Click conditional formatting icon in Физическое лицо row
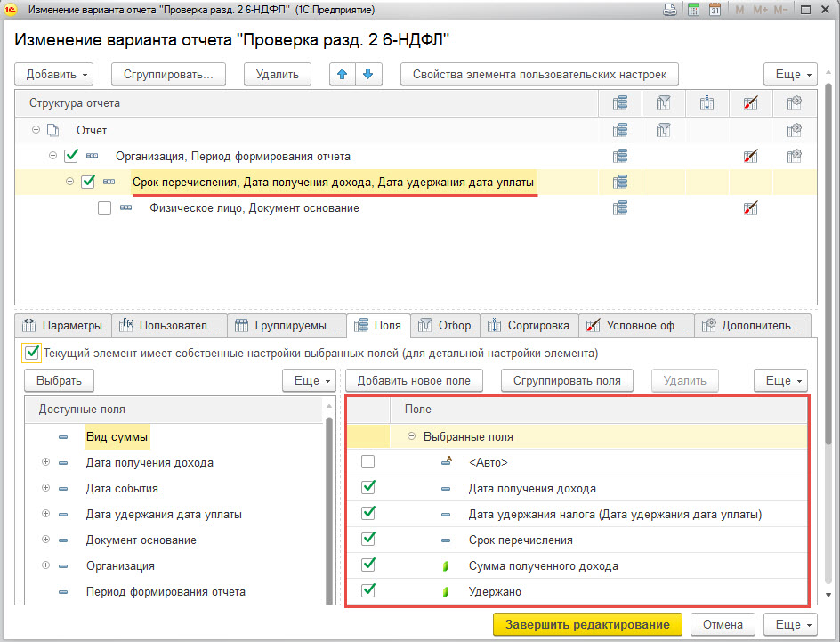 point(750,208)
